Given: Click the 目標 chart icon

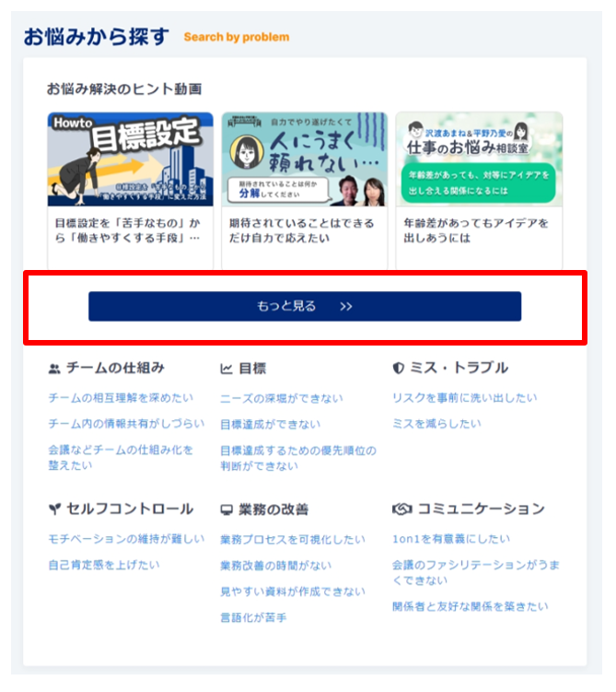Looking at the screenshot, I should 227,369.
